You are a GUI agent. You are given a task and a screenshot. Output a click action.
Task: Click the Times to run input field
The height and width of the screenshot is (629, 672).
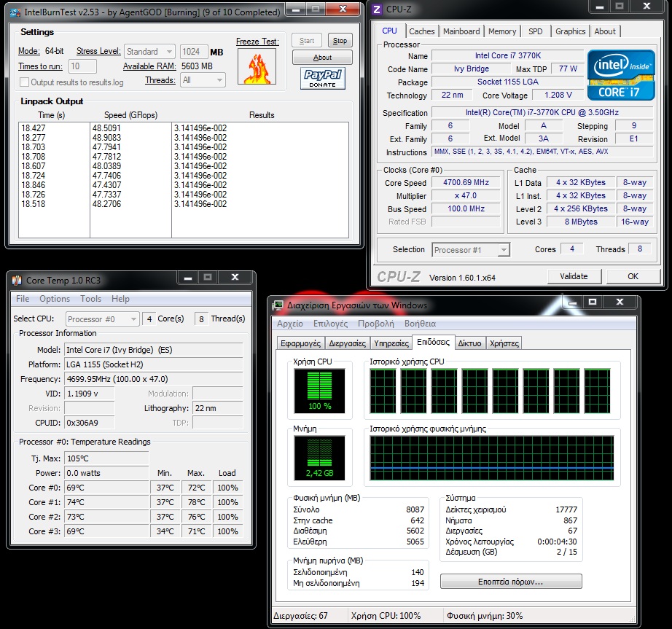82,66
